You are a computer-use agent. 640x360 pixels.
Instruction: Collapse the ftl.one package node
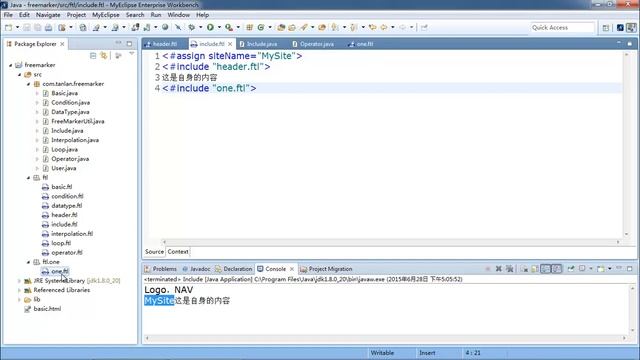[x=29, y=262]
